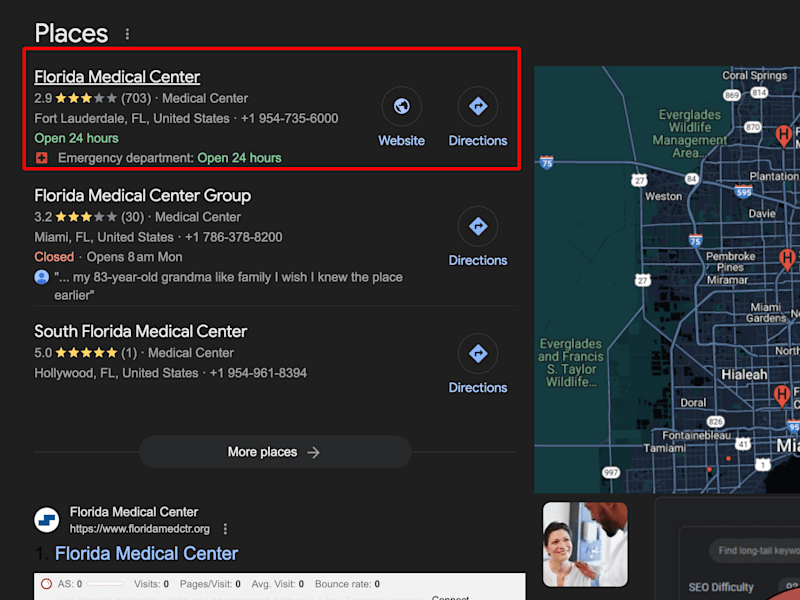
Task: Open Florida Medical Center Group listing
Action: 142,195
